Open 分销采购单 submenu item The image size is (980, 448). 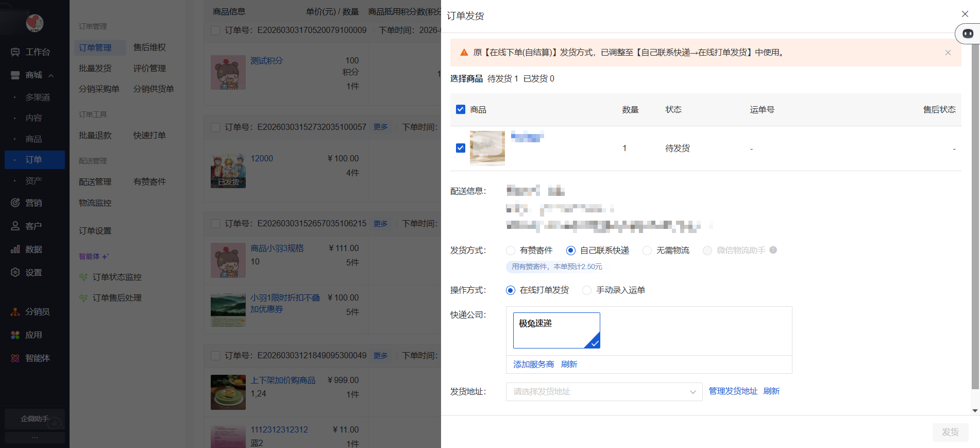99,89
